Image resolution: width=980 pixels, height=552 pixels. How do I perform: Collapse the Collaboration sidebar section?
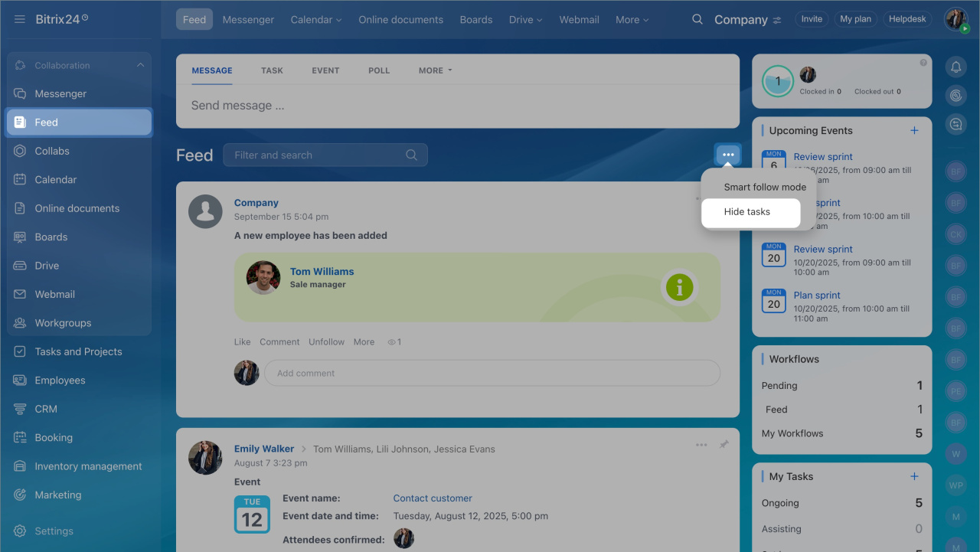pyautogui.click(x=140, y=66)
